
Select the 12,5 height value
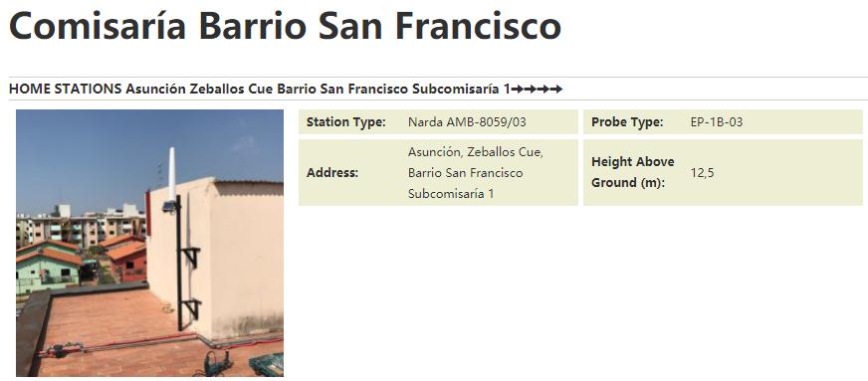[x=702, y=172]
